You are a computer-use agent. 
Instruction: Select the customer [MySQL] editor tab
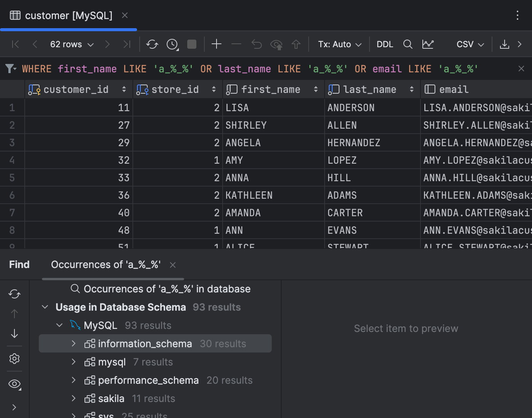(x=68, y=16)
